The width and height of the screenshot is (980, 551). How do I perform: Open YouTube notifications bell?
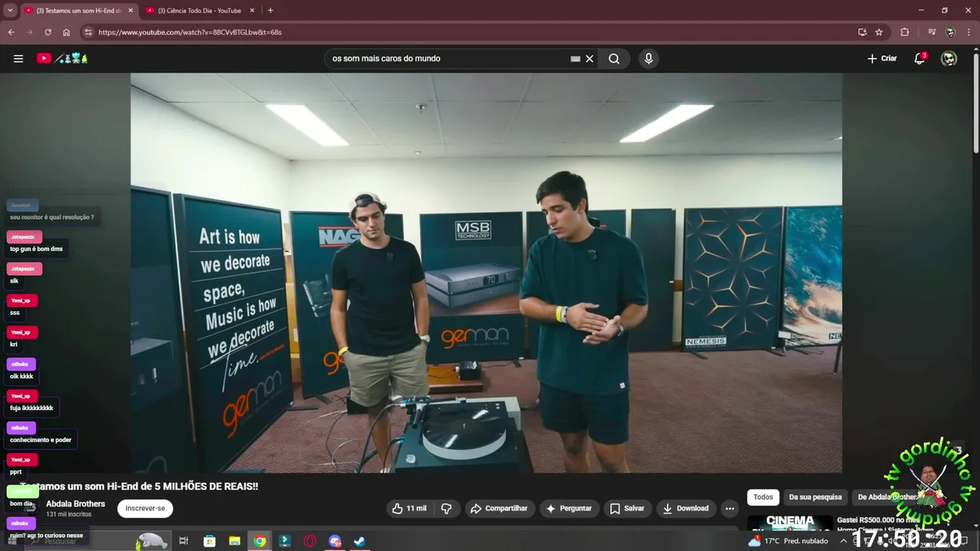tap(920, 58)
